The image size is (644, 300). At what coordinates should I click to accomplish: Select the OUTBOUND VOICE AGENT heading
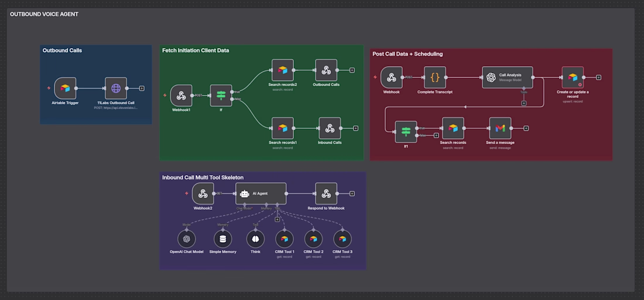pos(44,14)
